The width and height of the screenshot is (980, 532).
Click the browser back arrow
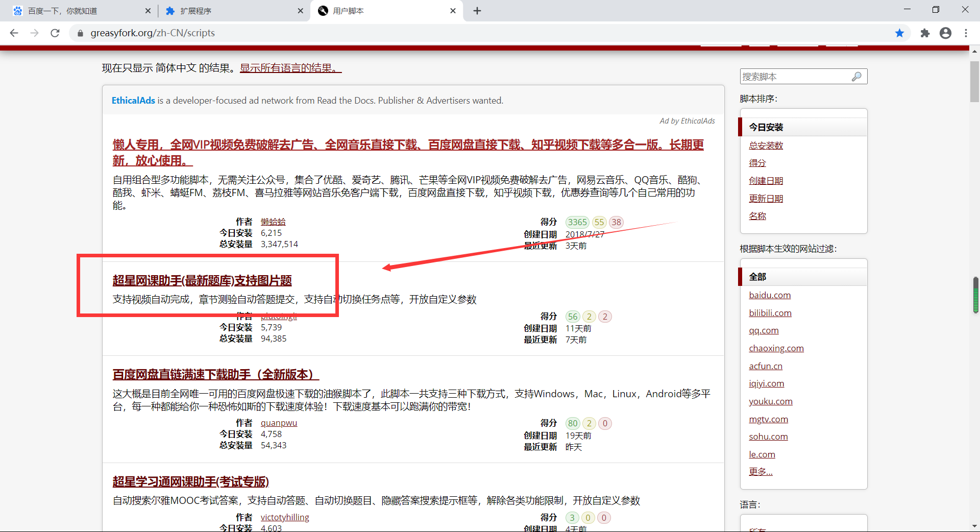point(14,33)
